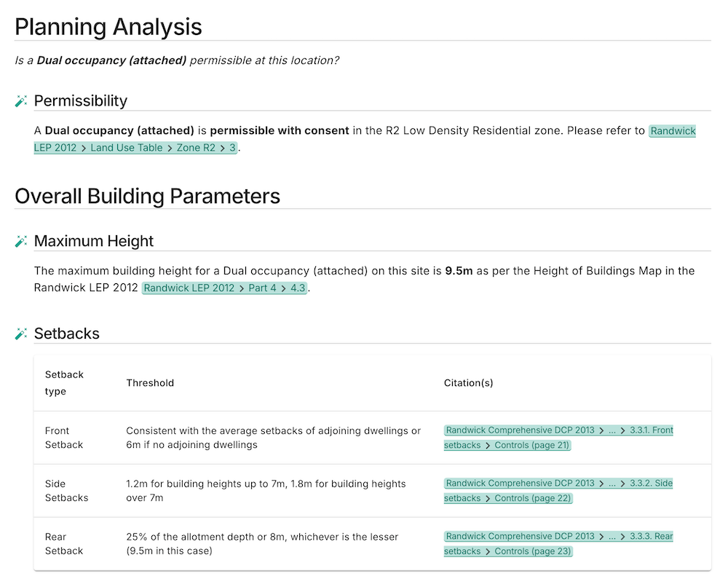Click the wand icon beside Maximum Height heading
Image resolution: width=728 pixels, height=587 pixels.
tap(20, 240)
